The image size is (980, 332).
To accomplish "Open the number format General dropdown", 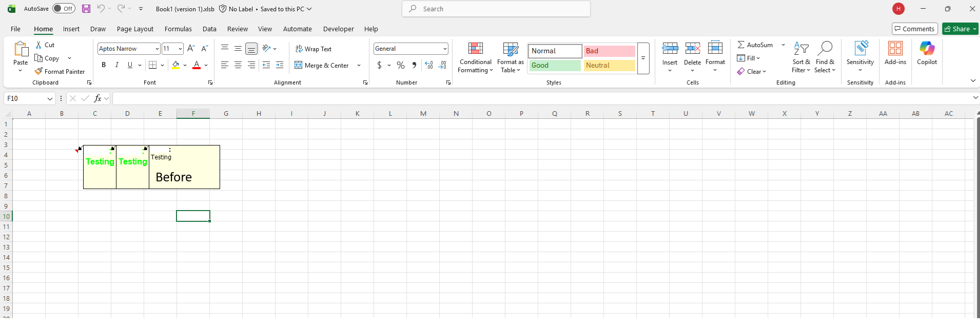I will coord(445,49).
